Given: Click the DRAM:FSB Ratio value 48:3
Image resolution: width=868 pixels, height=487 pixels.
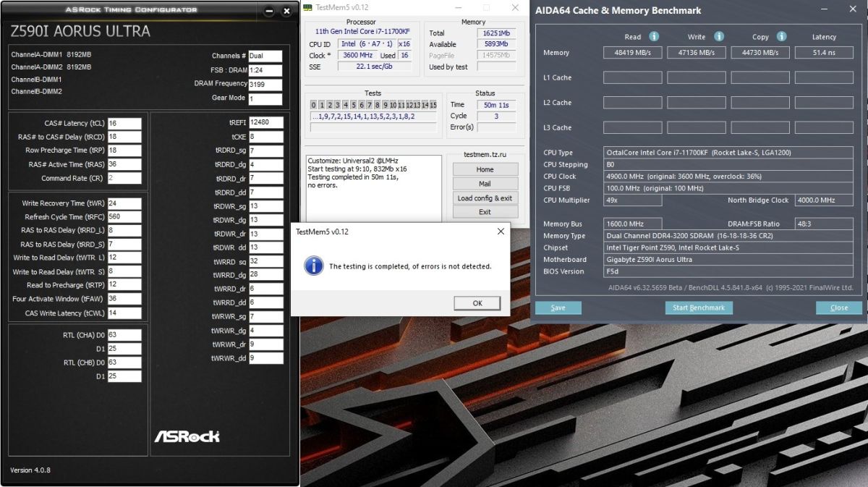Looking at the screenshot, I should pyautogui.click(x=824, y=224).
